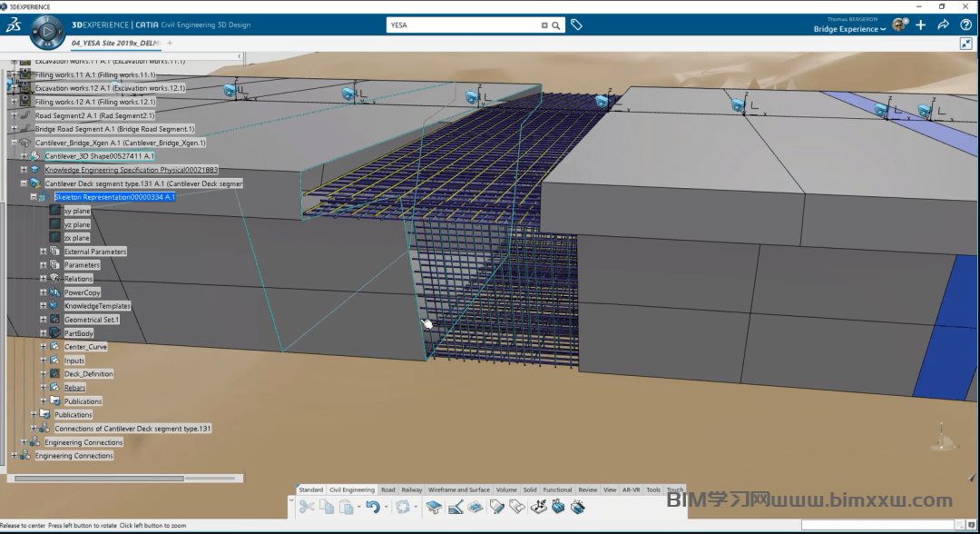Click the expand view icon at top right

pyautogui.click(x=966, y=44)
